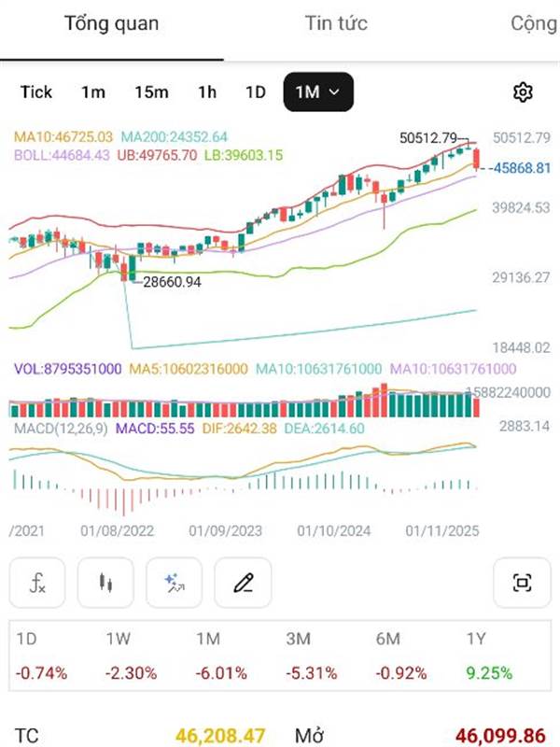Choose the 15m timeframe
Screen dimensions: 560x747
151,92
